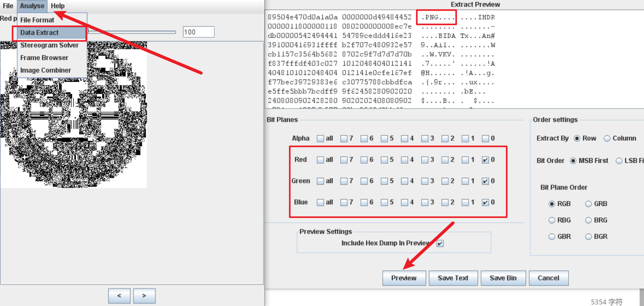The width and height of the screenshot is (644, 306).
Task: Check the Alpha all checkbox
Action: (x=320, y=138)
